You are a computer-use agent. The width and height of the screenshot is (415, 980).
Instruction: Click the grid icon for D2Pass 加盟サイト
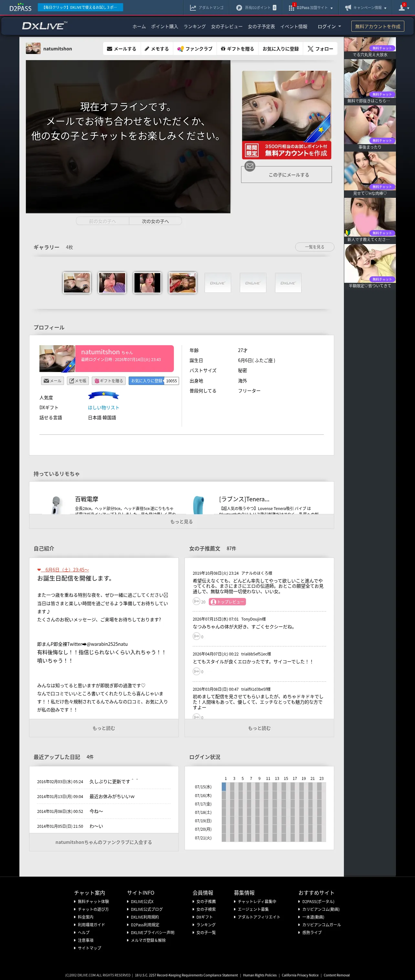[x=292, y=8]
